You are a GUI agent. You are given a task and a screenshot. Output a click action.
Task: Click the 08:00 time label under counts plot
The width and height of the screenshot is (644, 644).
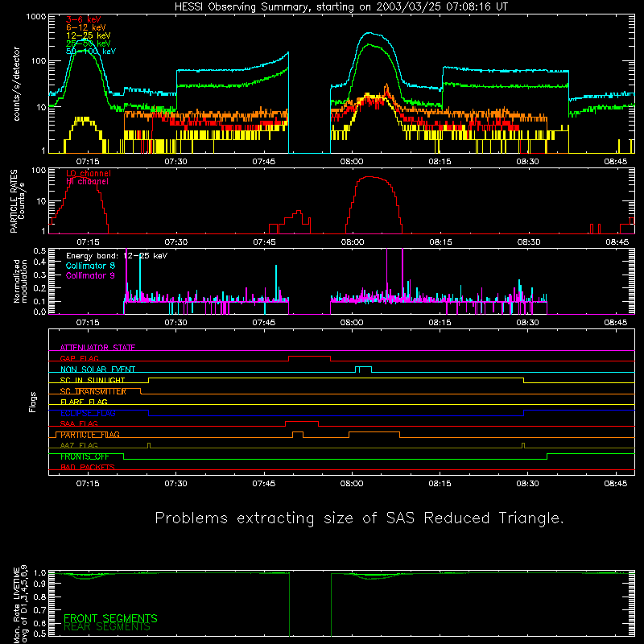pyautogui.click(x=352, y=162)
